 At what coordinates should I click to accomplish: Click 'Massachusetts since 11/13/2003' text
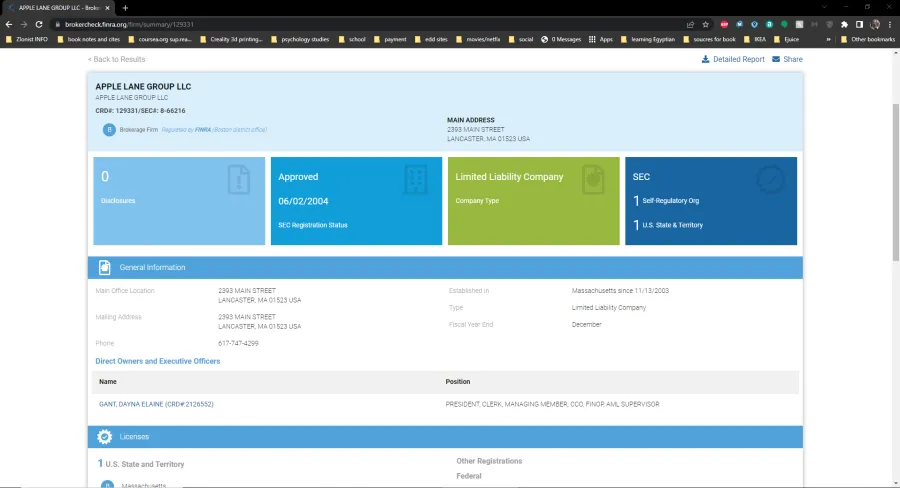pyautogui.click(x=620, y=291)
